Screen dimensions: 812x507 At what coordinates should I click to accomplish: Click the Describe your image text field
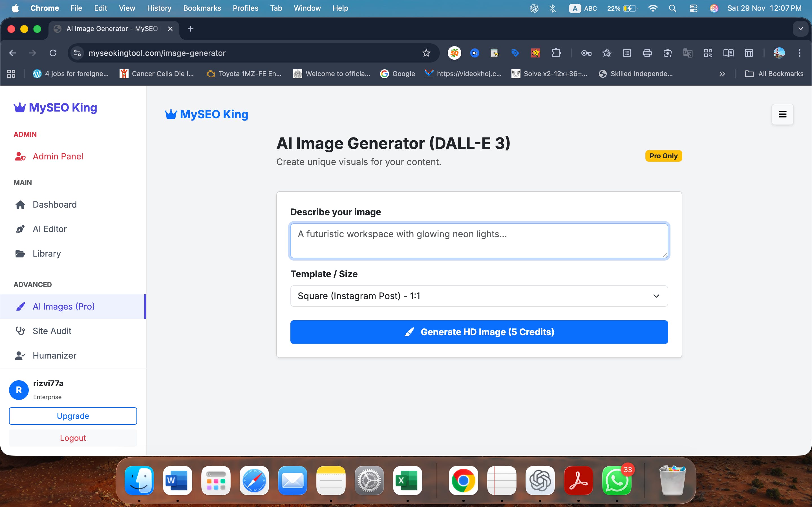pos(479,241)
